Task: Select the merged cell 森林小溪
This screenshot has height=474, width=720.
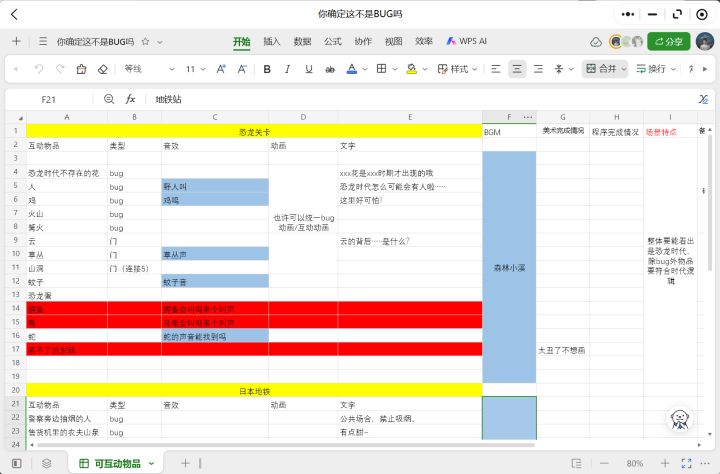Action: [x=509, y=267]
